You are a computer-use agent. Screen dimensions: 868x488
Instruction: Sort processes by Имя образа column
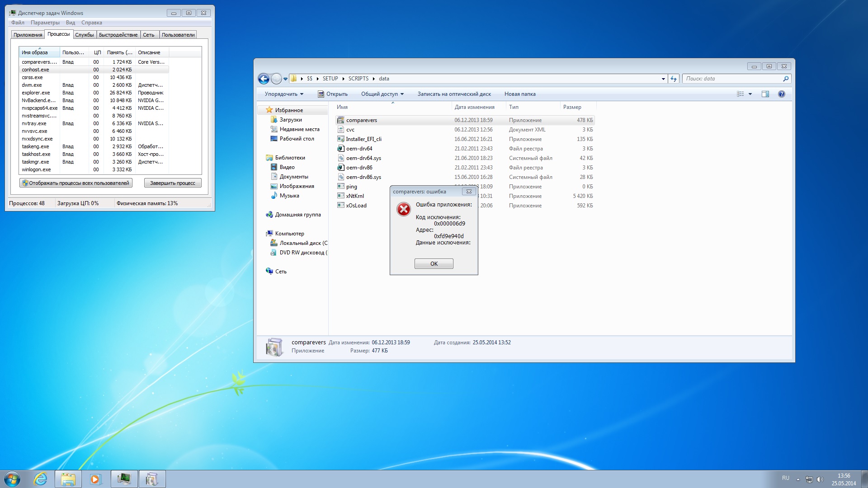coord(40,52)
